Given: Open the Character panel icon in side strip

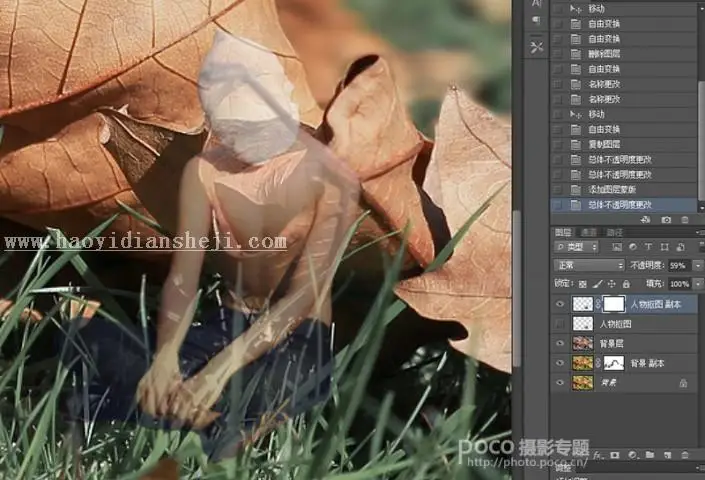Looking at the screenshot, I should pyautogui.click(x=537, y=3).
